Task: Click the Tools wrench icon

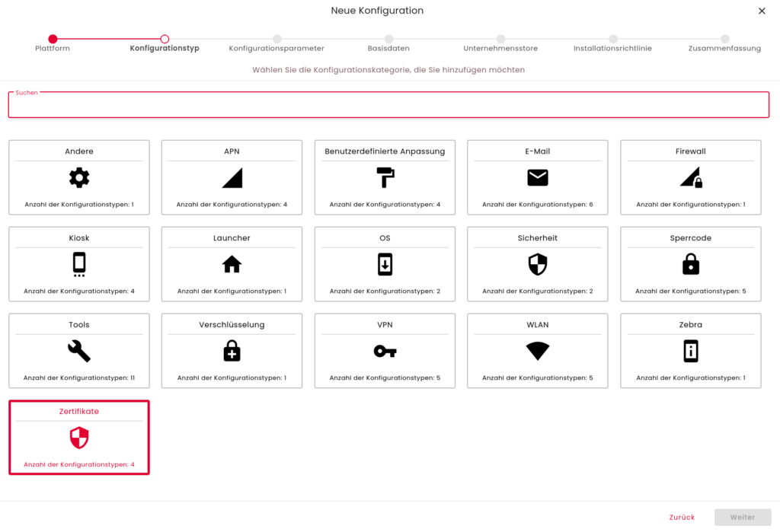Action: point(78,351)
